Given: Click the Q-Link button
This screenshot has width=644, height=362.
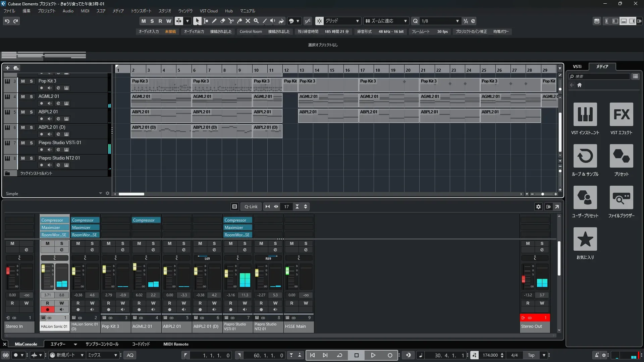Looking at the screenshot, I should [251, 207].
